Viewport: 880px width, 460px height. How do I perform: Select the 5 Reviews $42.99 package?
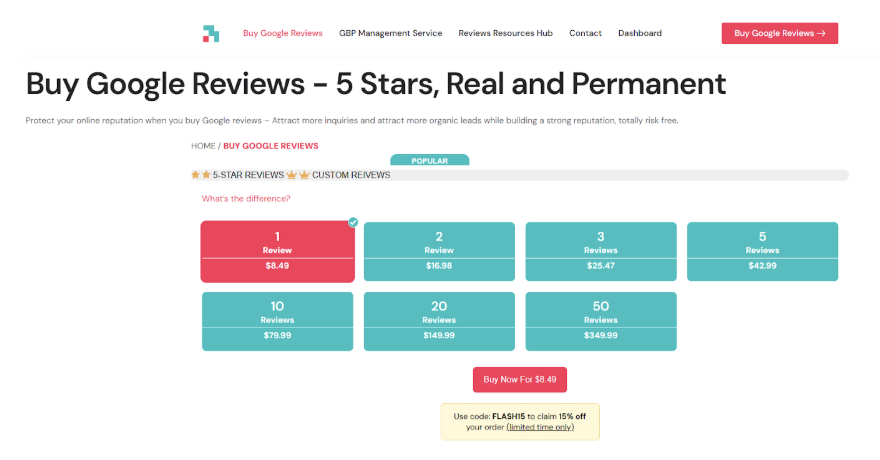point(762,251)
